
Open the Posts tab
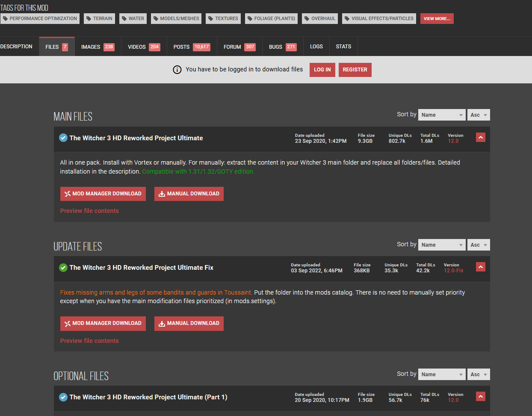(192, 47)
